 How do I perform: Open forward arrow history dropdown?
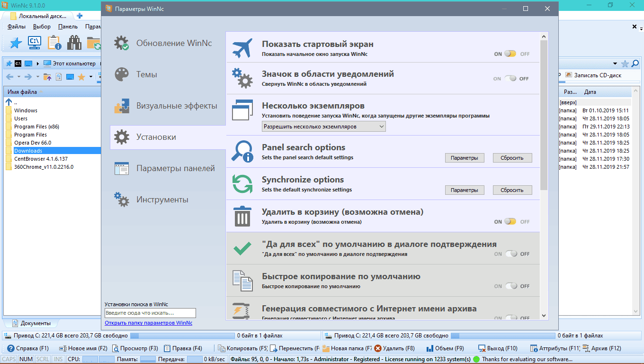pyautogui.click(x=37, y=77)
